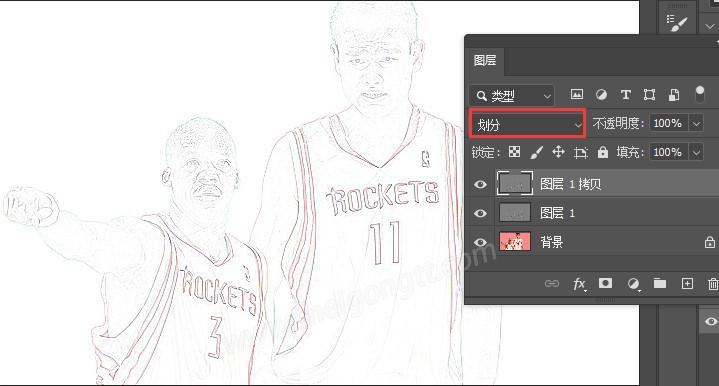The width and height of the screenshot is (719, 386).
Task: Toggle visibility of the 背景 layer
Action: 480,242
